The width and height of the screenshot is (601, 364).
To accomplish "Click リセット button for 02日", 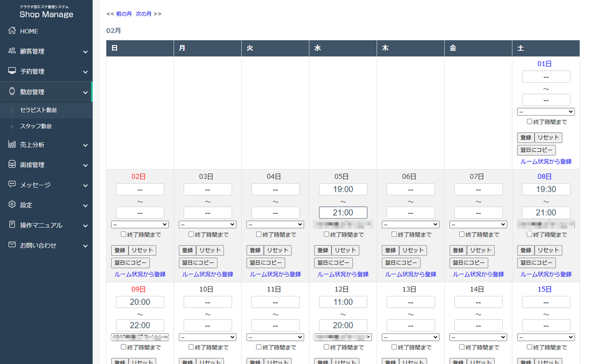I will click(x=142, y=250).
